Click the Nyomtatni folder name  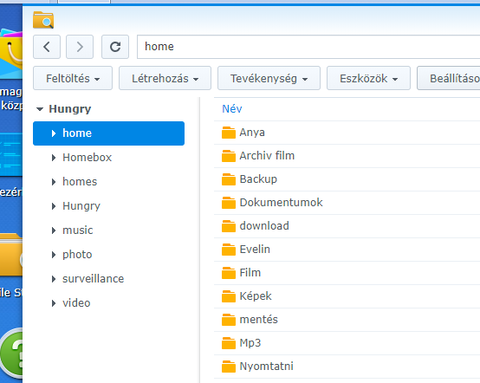266,366
